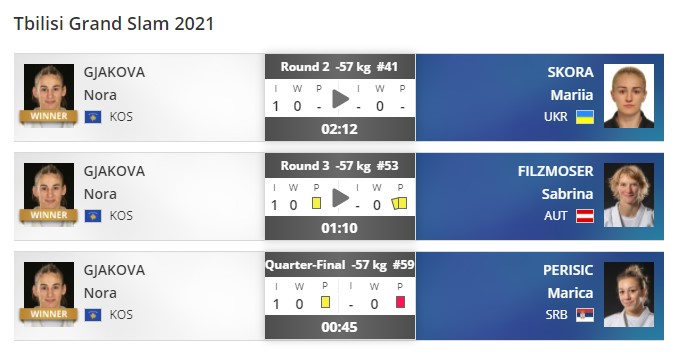Click Gjakova's yellow card in Round 3
The height and width of the screenshot is (363, 699).
316,203
